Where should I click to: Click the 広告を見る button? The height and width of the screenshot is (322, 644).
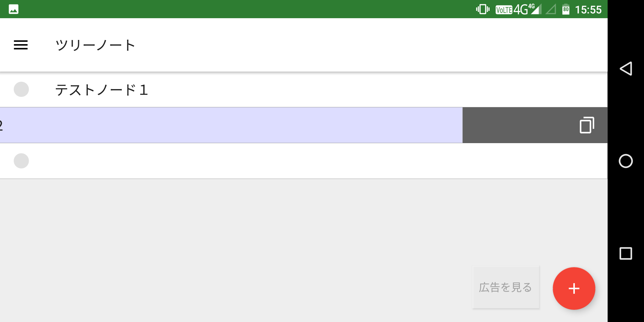pos(506,287)
